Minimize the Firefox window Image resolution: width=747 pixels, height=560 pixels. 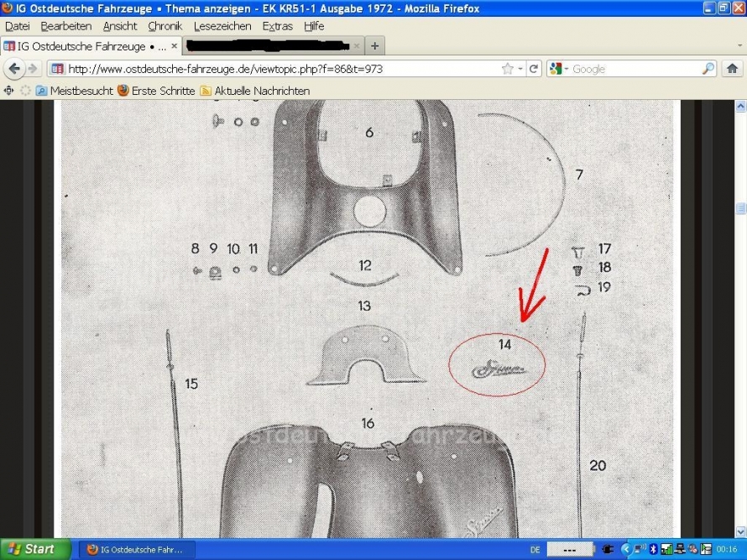click(x=709, y=8)
